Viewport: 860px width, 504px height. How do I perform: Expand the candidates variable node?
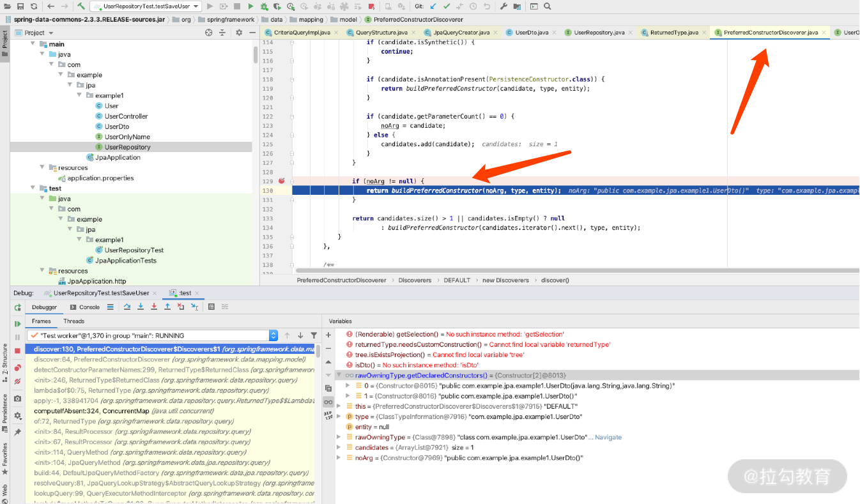(340, 448)
